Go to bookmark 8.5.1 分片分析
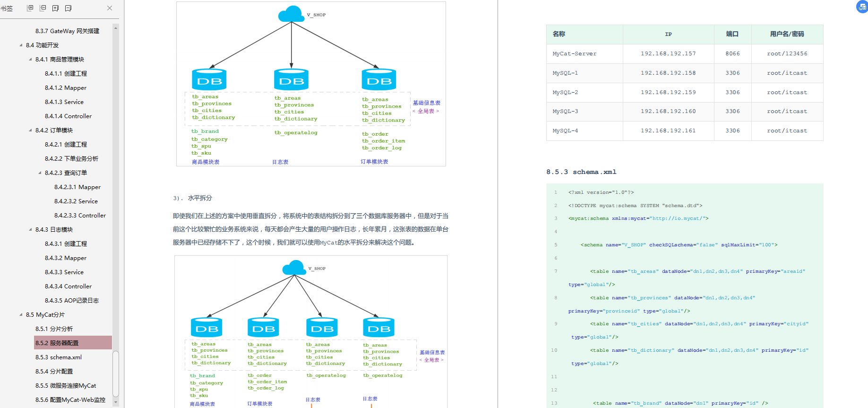 [54, 329]
